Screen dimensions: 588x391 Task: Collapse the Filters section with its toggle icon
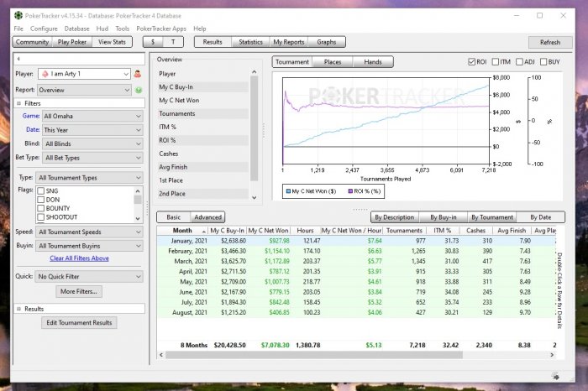(x=18, y=103)
